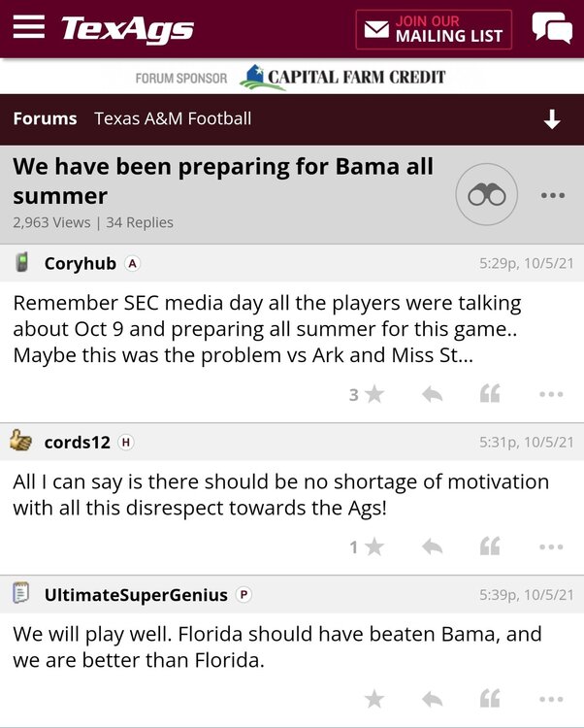
Task: Reply to Coryhub's post with arrow icon
Action: [433, 394]
